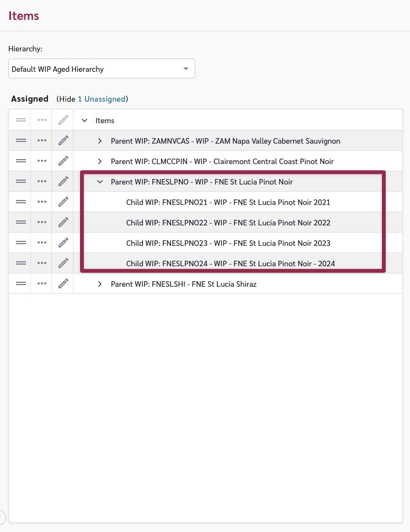Viewport: 410px width, 532px height.
Task: Click the pencil icon for FNESLPNO24 row
Action: point(63,264)
